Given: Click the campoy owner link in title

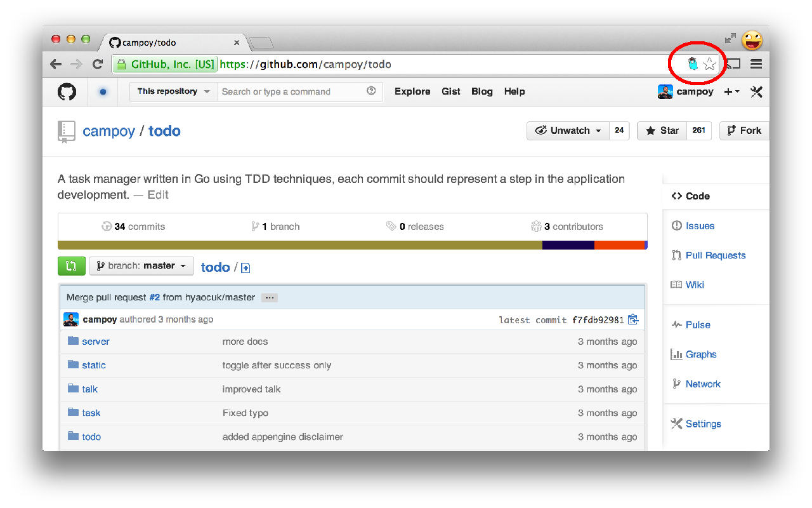Looking at the screenshot, I should click(108, 131).
